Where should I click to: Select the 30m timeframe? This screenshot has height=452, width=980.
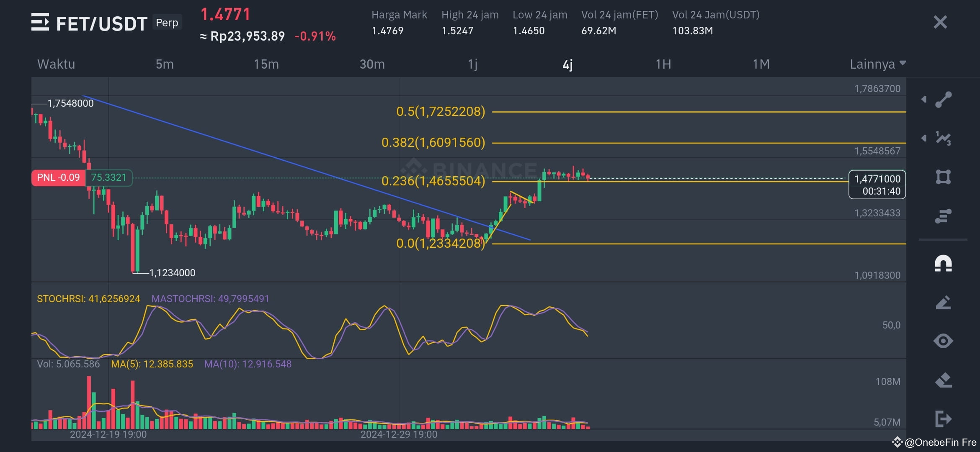pyautogui.click(x=372, y=64)
